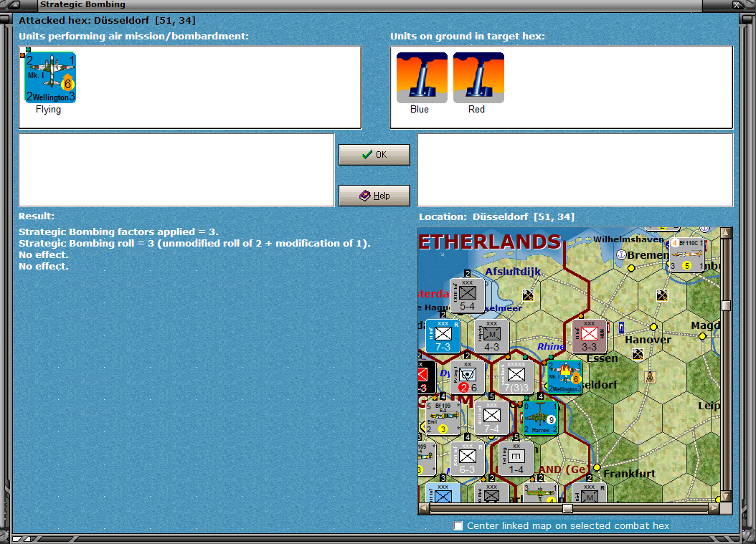Click the Strategic Bombing roll result line
This screenshot has height=544, width=756.
point(195,243)
